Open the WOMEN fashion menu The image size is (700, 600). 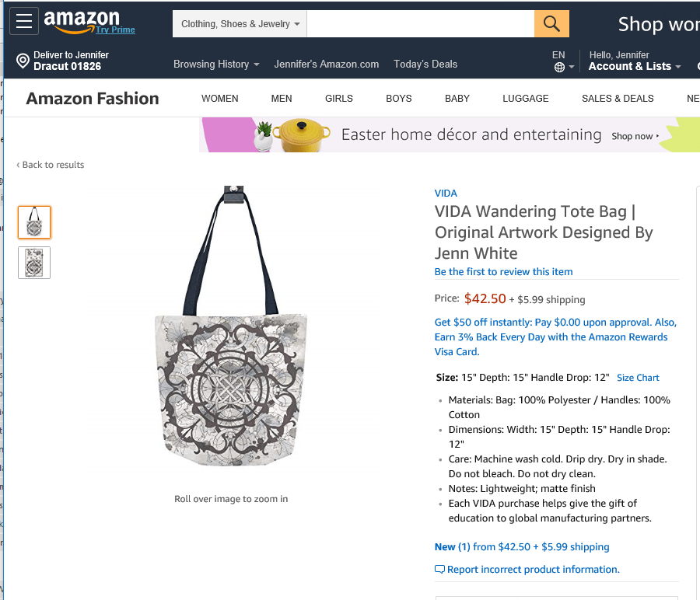pos(220,99)
